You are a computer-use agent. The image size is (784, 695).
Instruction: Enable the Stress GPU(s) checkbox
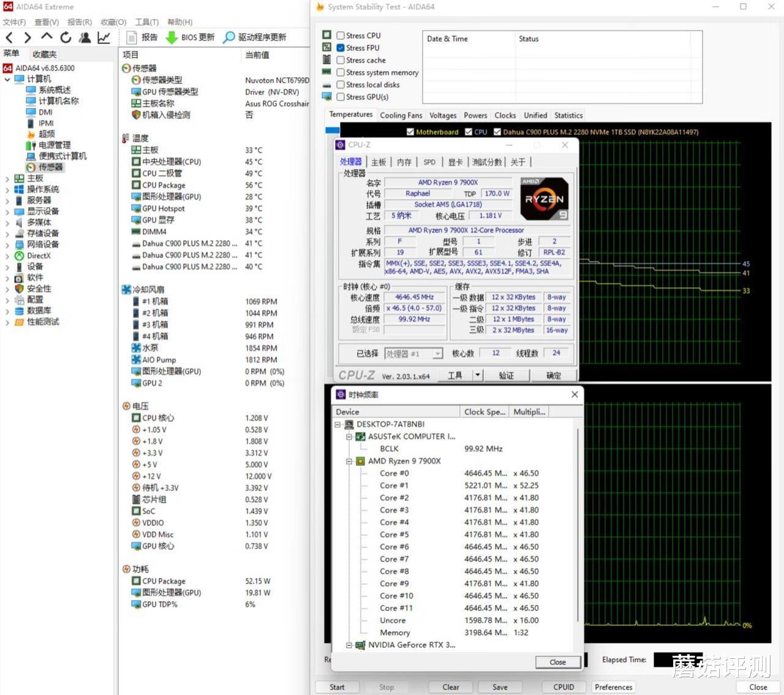click(x=341, y=97)
